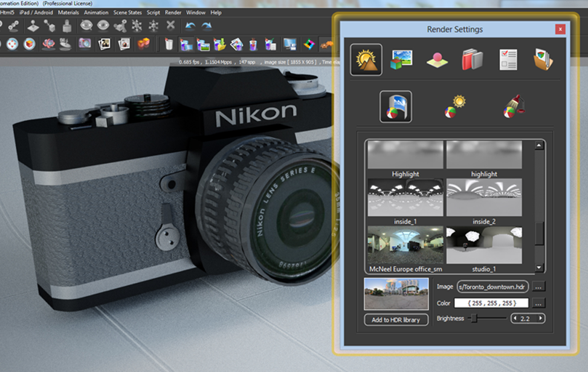Click the backdrop image settings icon
This screenshot has width=588, height=372.
pos(401,59)
